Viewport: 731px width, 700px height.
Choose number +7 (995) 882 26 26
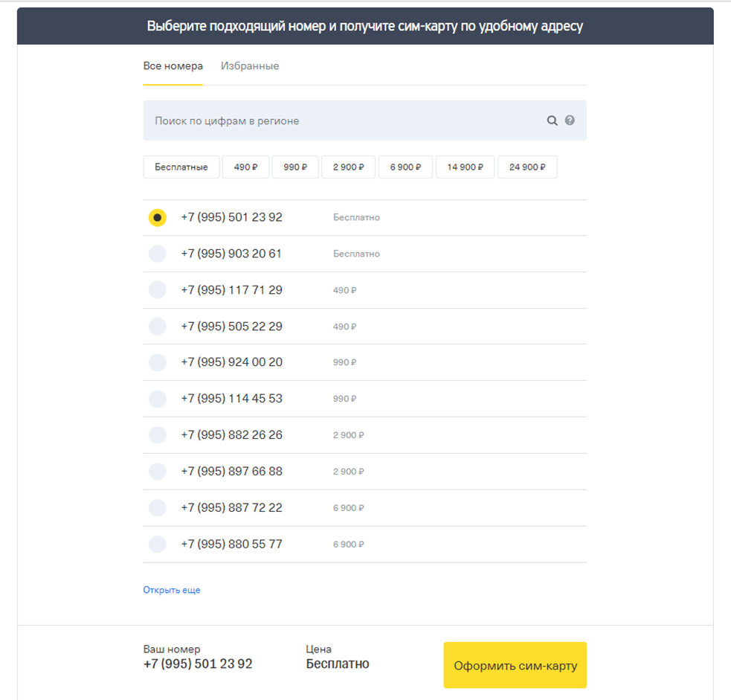157,435
